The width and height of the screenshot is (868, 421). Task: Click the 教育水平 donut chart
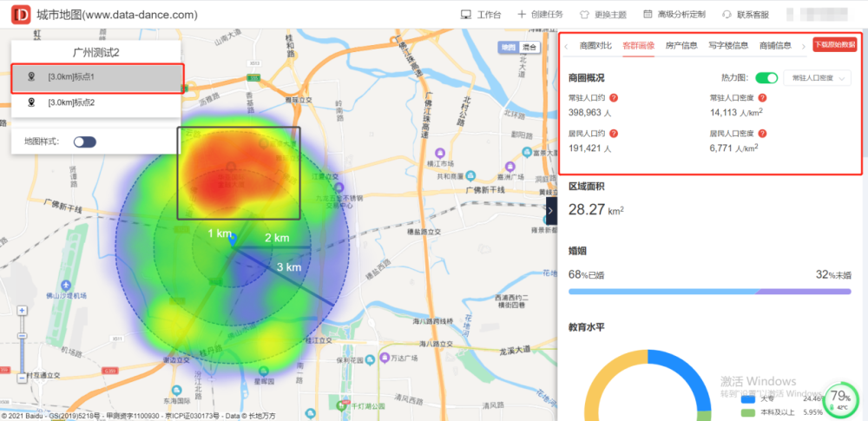648,385
